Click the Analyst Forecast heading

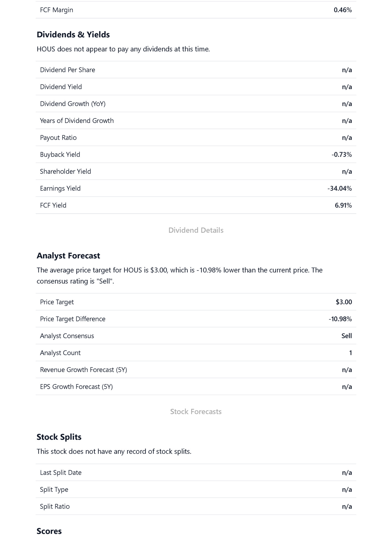[68, 256]
